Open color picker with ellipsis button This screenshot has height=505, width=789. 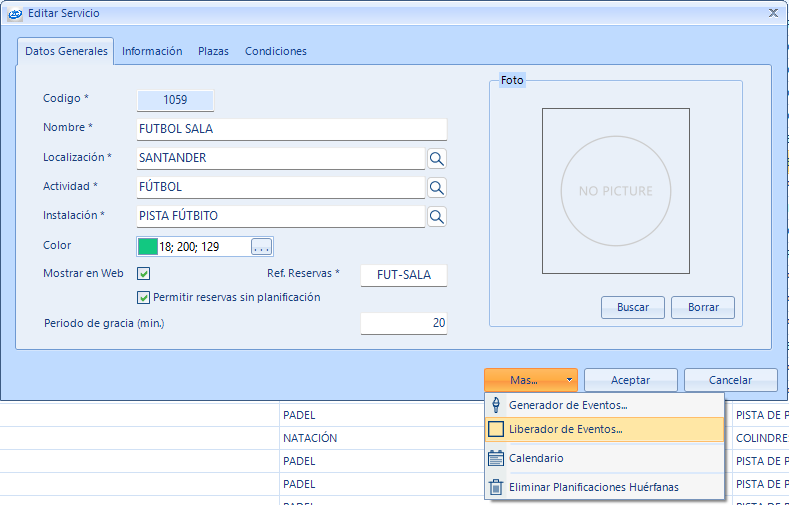[261, 246]
